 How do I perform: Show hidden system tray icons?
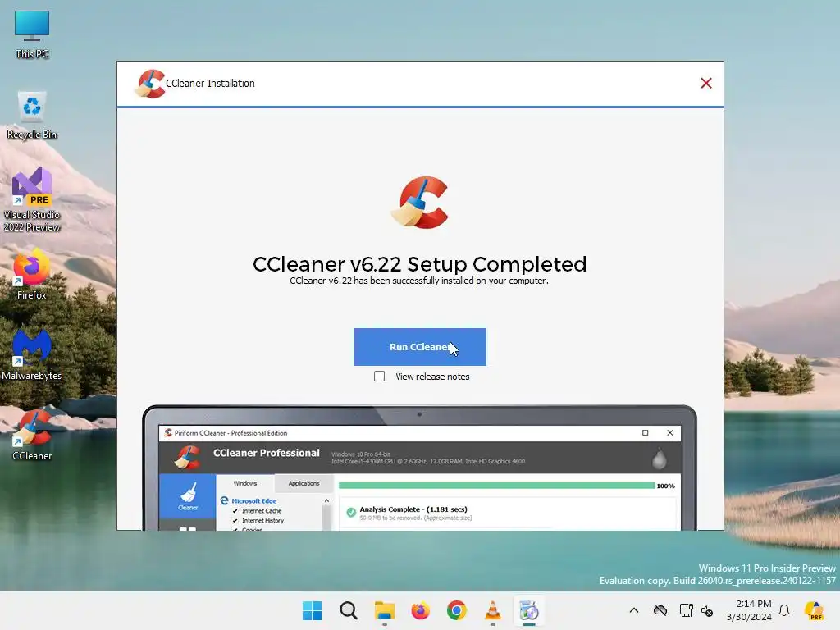[x=634, y=610]
